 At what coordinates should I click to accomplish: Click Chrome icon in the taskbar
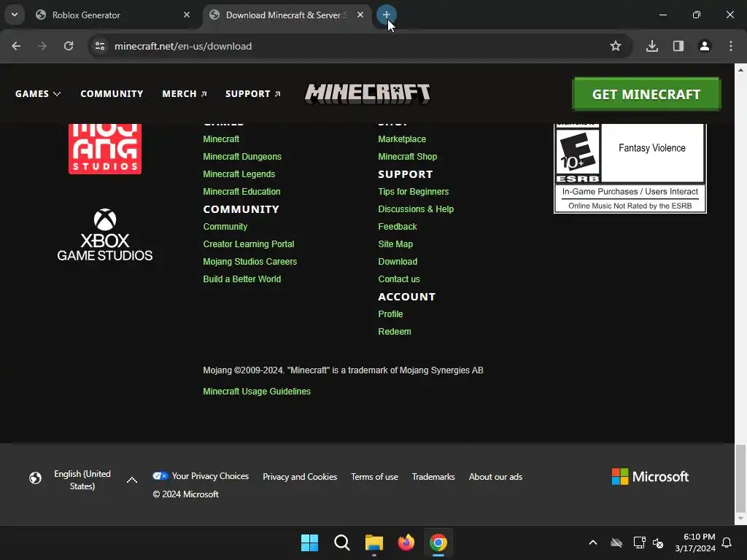[438, 542]
